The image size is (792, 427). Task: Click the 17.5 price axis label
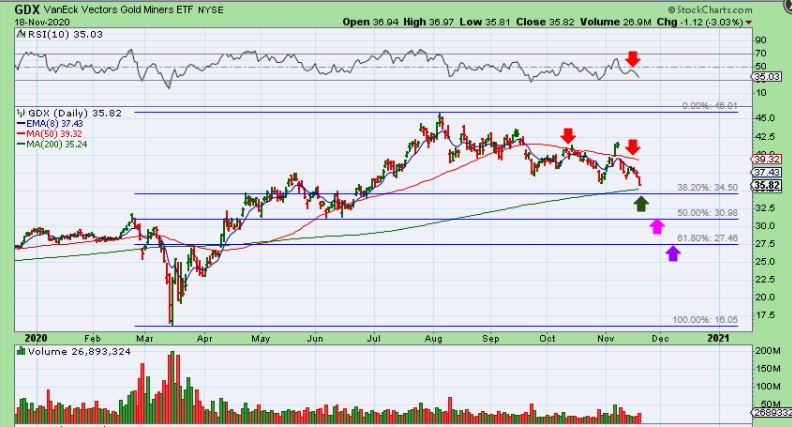coord(765,315)
